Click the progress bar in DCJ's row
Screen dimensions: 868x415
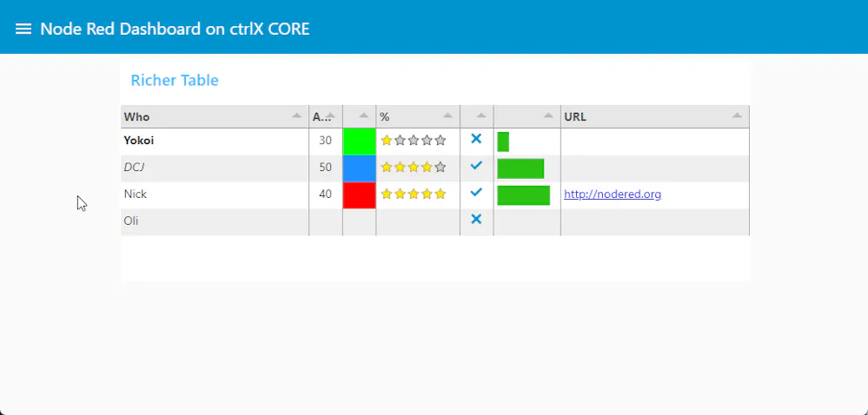[x=520, y=168]
